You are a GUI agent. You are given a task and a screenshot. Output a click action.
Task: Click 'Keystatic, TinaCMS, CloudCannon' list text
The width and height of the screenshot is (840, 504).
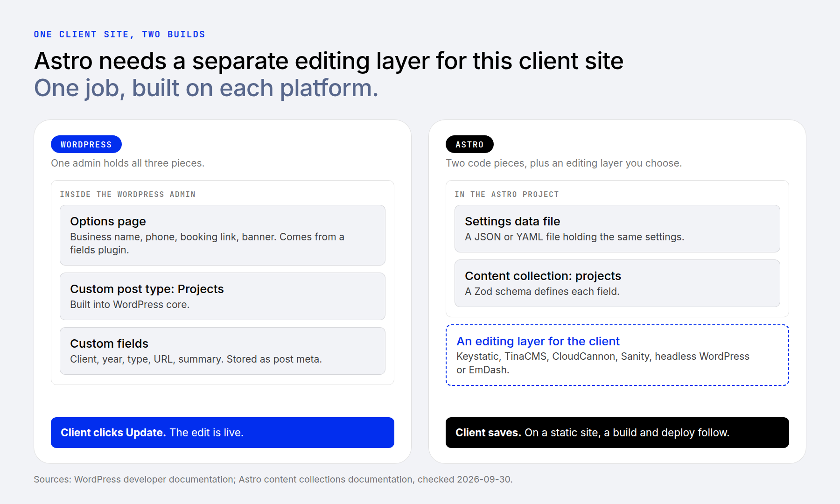(x=603, y=363)
